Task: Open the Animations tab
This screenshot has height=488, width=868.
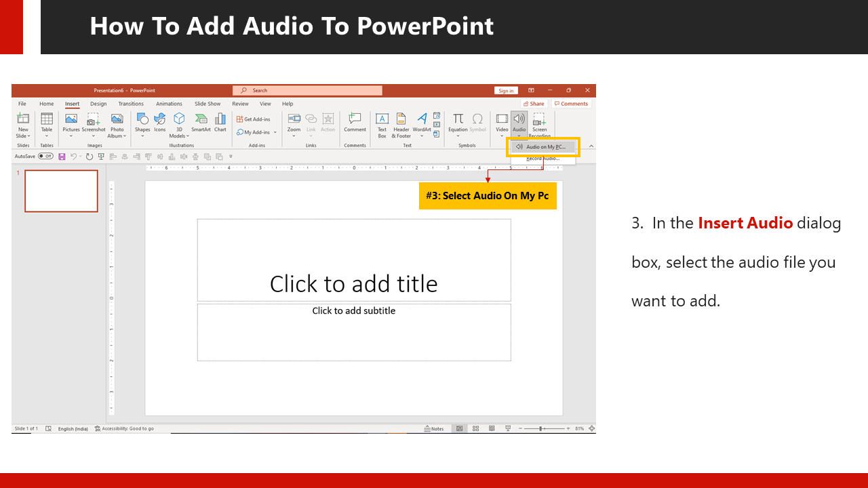Action: click(169, 104)
